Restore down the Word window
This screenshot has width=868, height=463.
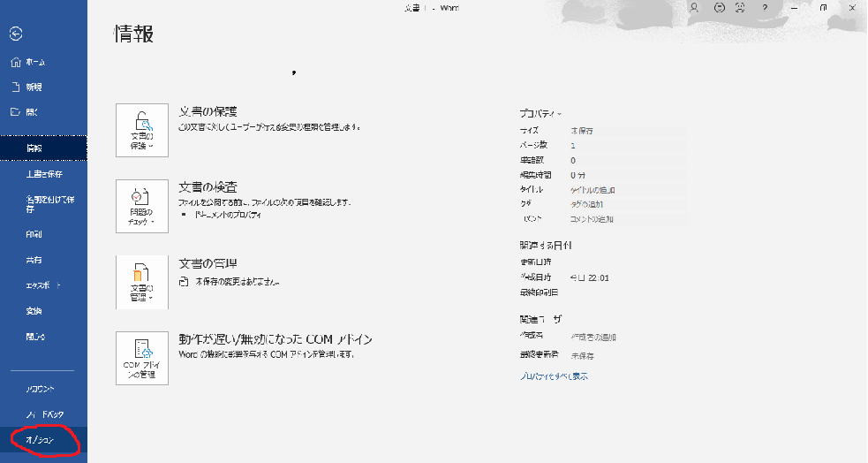click(x=824, y=8)
